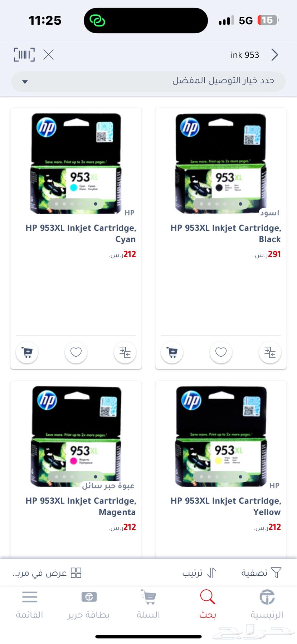Open the القائمة menu tab
The height and width of the screenshot is (644, 297).
pyautogui.click(x=29, y=604)
